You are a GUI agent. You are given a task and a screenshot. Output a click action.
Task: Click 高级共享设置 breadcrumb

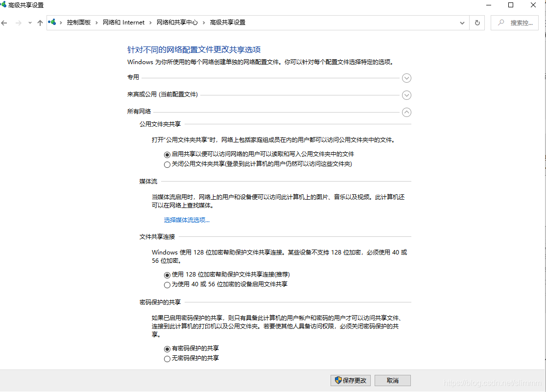coord(228,23)
